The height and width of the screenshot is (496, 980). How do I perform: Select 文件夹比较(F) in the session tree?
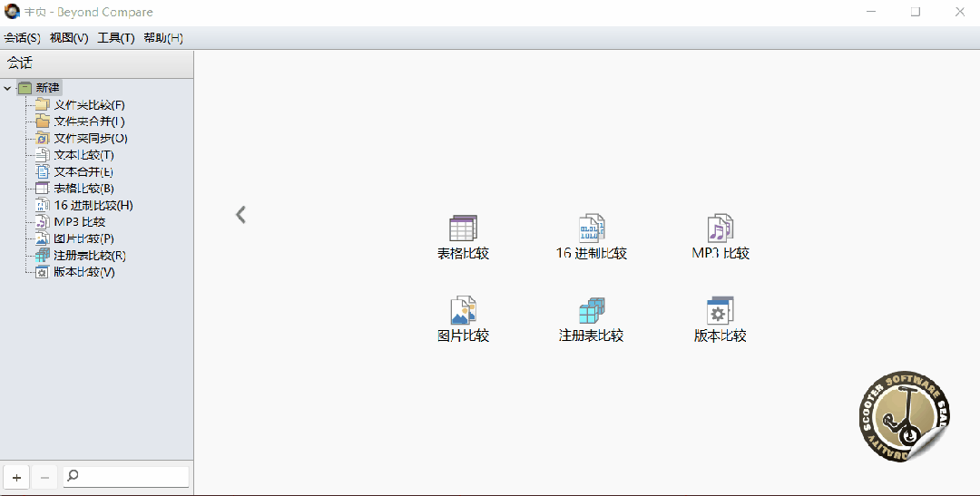click(89, 105)
